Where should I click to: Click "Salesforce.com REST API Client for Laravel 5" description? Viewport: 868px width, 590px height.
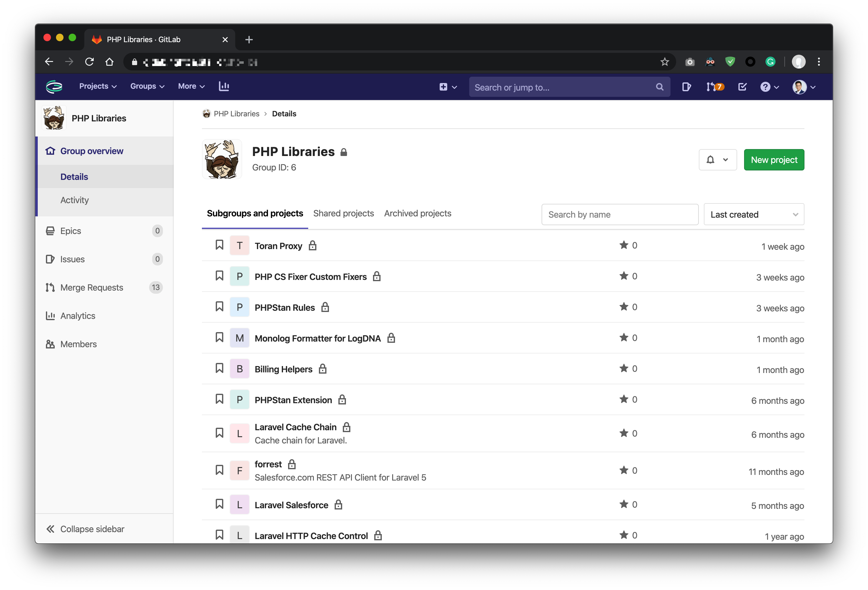[x=340, y=477]
